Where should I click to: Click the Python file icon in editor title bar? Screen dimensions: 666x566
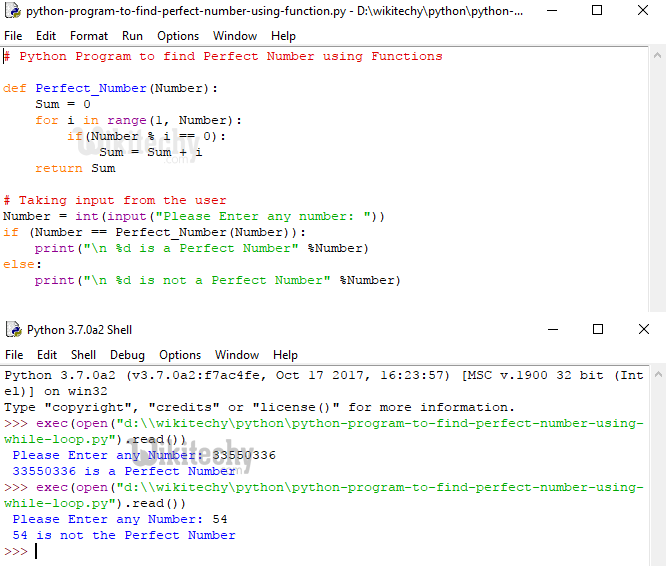[x=13, y=12]
